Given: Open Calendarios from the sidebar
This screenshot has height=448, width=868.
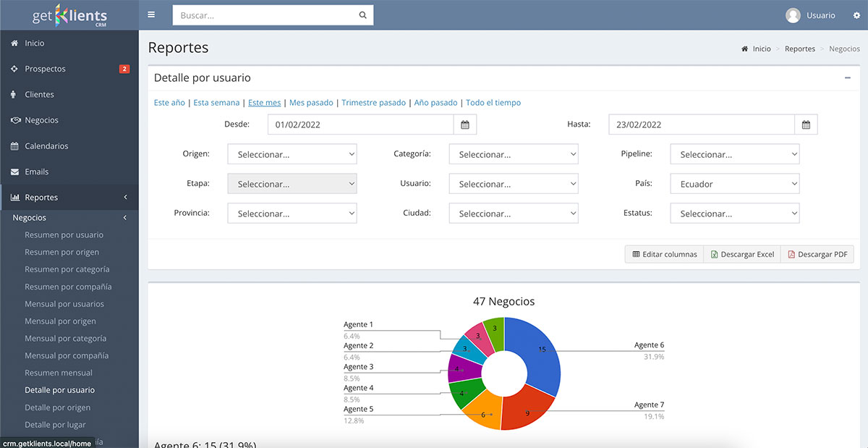Looking at the screenshot, I should (46, 145).
